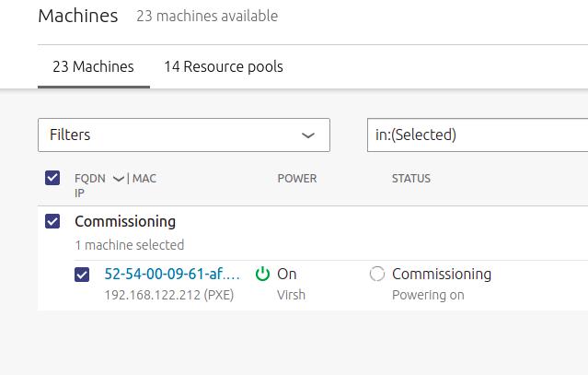Viewport: 588px width, 375px height.
Task: Switch to the 14 Resource pools tab
Action: pyautogui.click(x=224, y=67)
